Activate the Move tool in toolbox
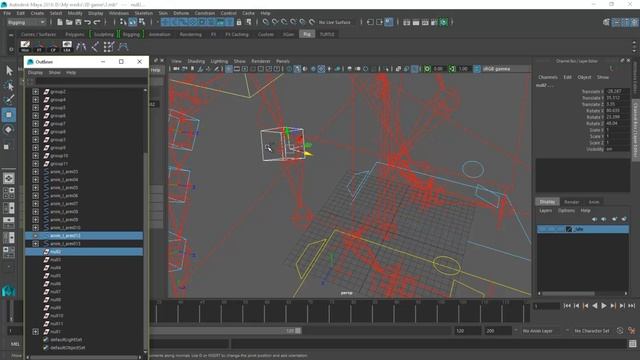This screenshot has width=640, height=360. (9, 115)
